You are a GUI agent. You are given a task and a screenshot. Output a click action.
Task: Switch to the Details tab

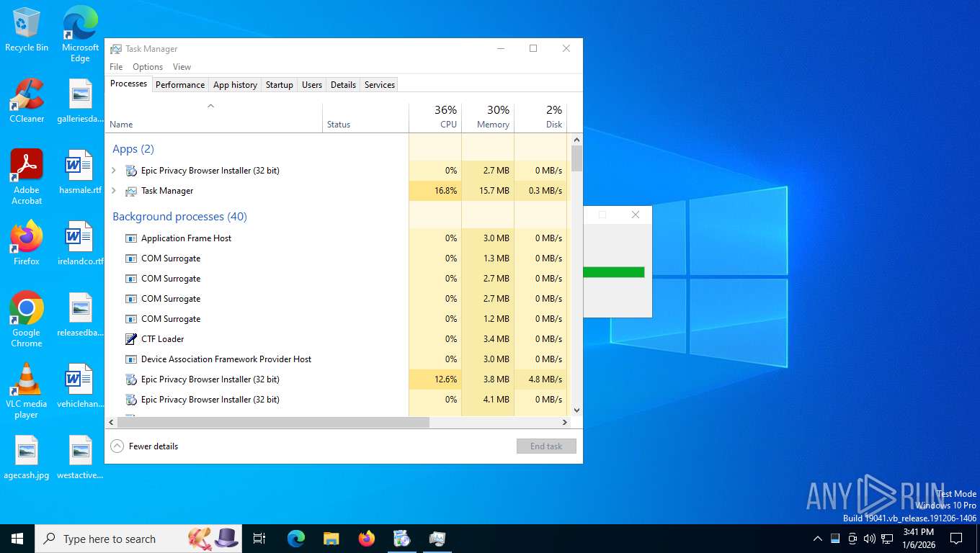click(343, 85)
